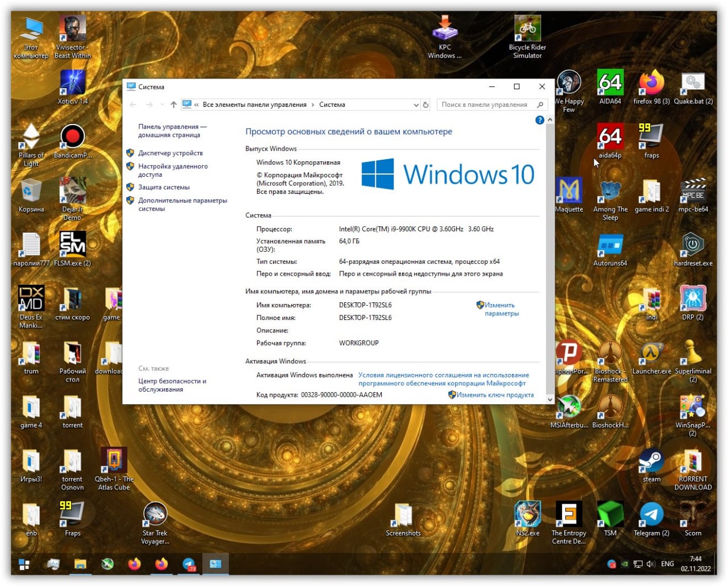Switch the ENG input language indicator
728x586 pixels.
click(x=668, y=564)
